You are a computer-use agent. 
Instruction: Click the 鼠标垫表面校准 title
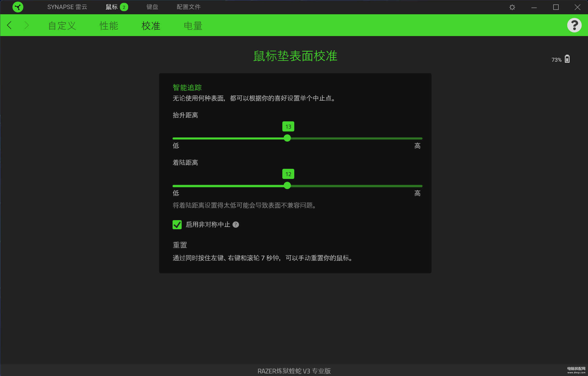click(x=295, y=56)
